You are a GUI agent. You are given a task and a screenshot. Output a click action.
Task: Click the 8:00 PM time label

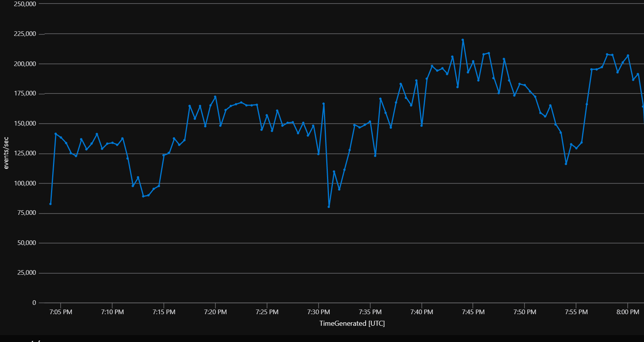tap(628, 312)
